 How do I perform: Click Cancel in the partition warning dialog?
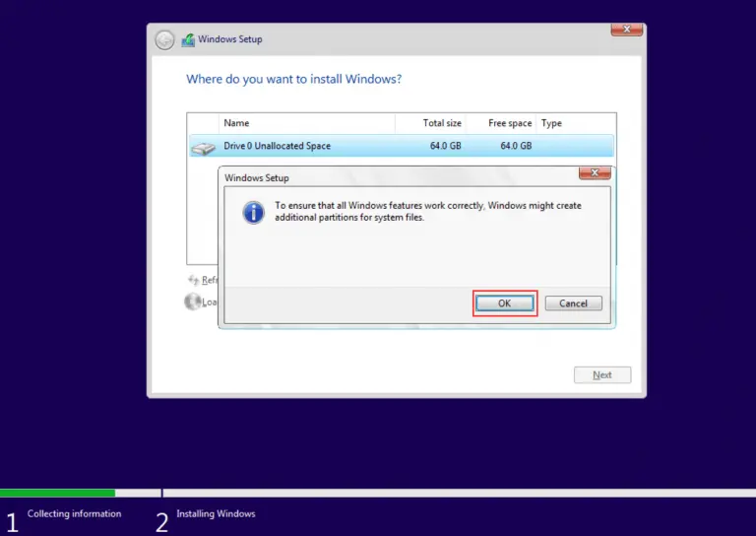tap(573, 302)
